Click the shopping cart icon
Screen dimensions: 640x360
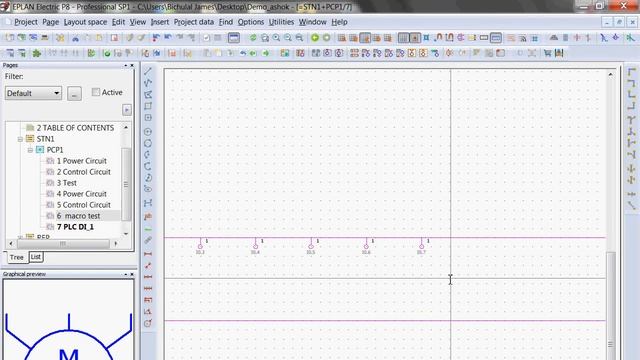[547, 53]
